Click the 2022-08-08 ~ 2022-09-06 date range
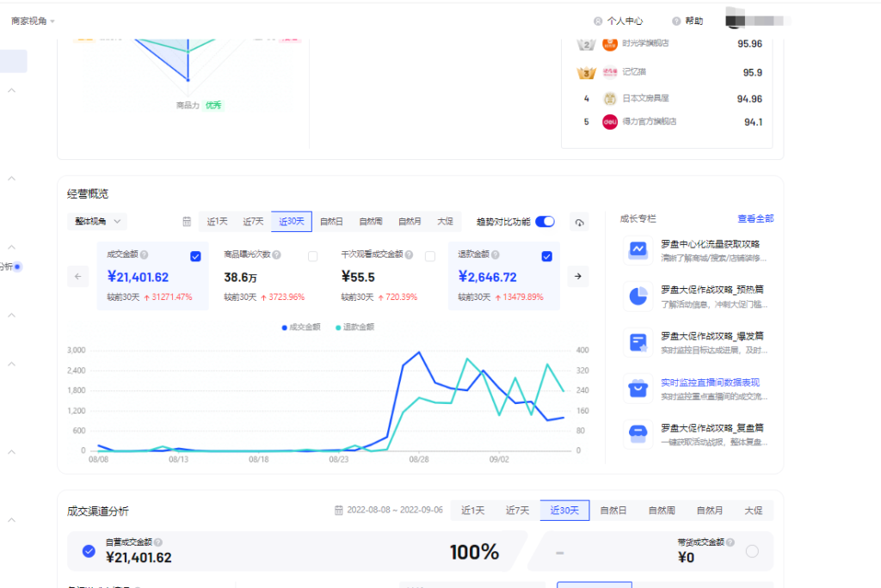The width and height of the screenshot is (881, 588). [394, 510]
